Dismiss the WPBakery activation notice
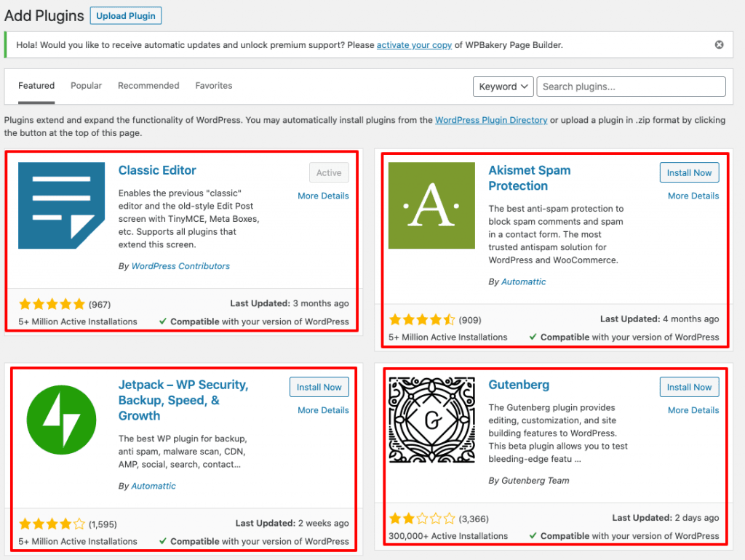 [x=719, y=45]
